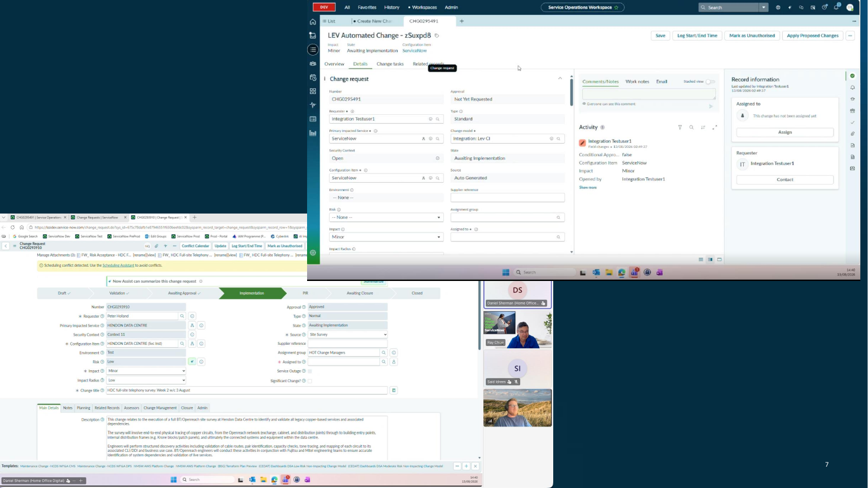
Task: Open the Impact dropdown showing Minor in classic form
Action: (146, 371)
